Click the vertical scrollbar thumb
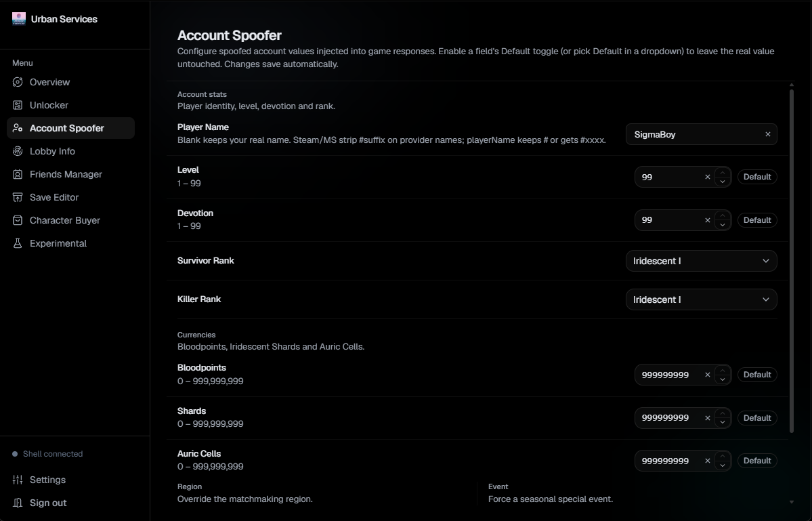The image size is (812, 521). pyautogui.click(x=791, y=262)
